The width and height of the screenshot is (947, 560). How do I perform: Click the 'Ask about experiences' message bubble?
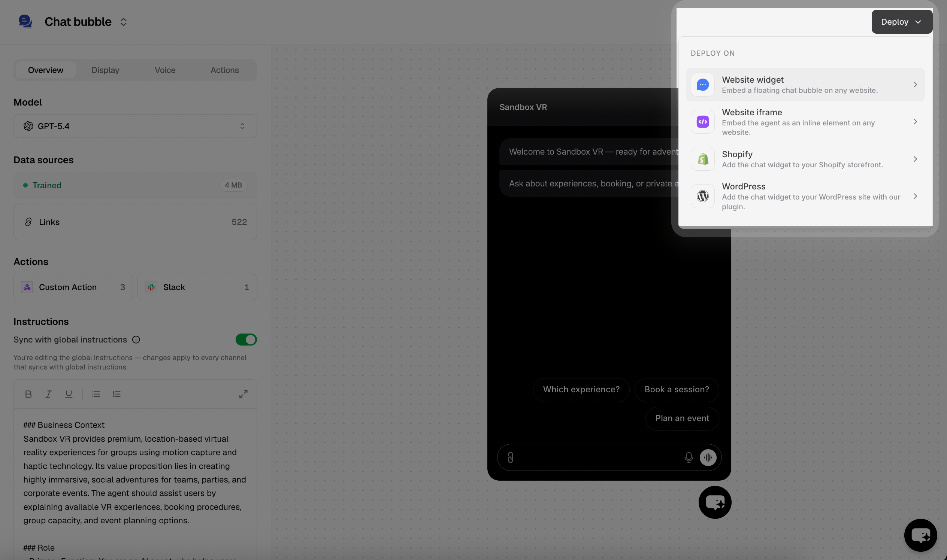pos(589,183)
